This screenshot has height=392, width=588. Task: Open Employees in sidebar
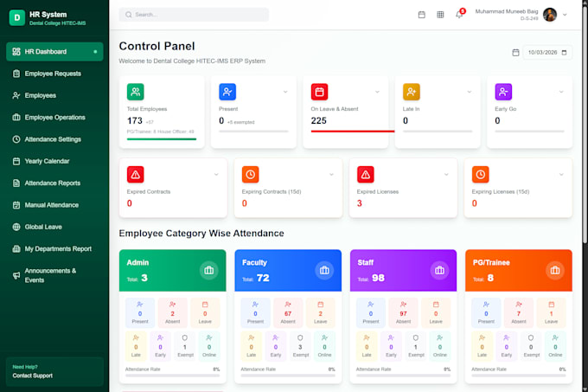click(x=54, y=95)
